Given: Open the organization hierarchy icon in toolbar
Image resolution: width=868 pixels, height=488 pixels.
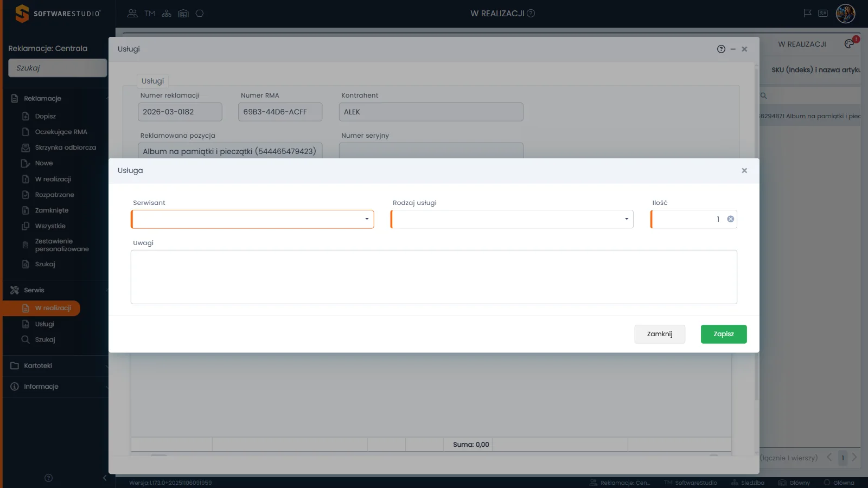Looking at the screenshot, I should click(x=167, y=14).
